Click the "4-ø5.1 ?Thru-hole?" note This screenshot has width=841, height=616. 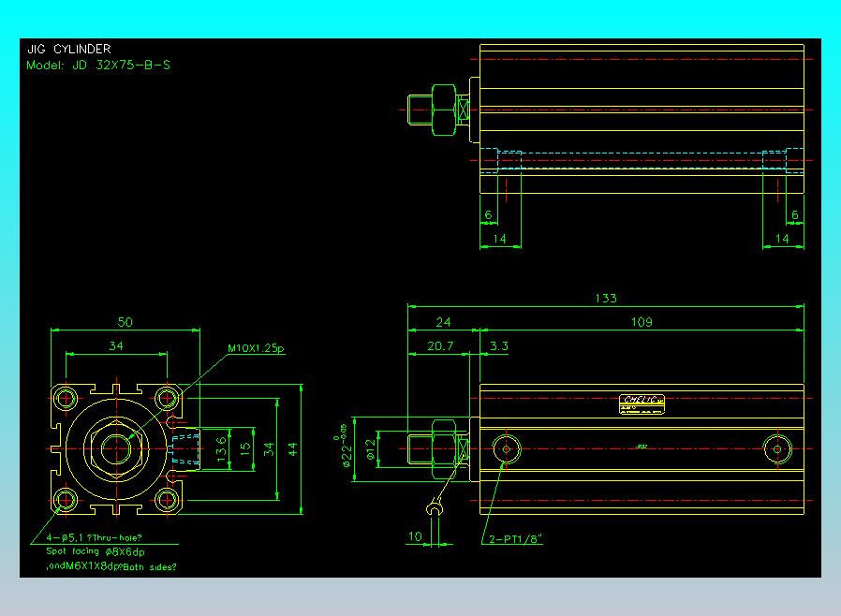pos(95,537)
